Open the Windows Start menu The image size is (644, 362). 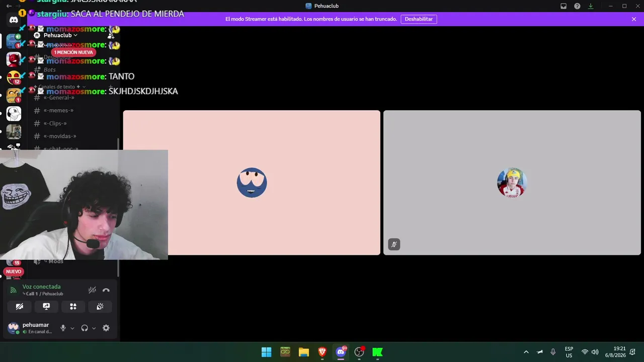(x=267, y=352)
